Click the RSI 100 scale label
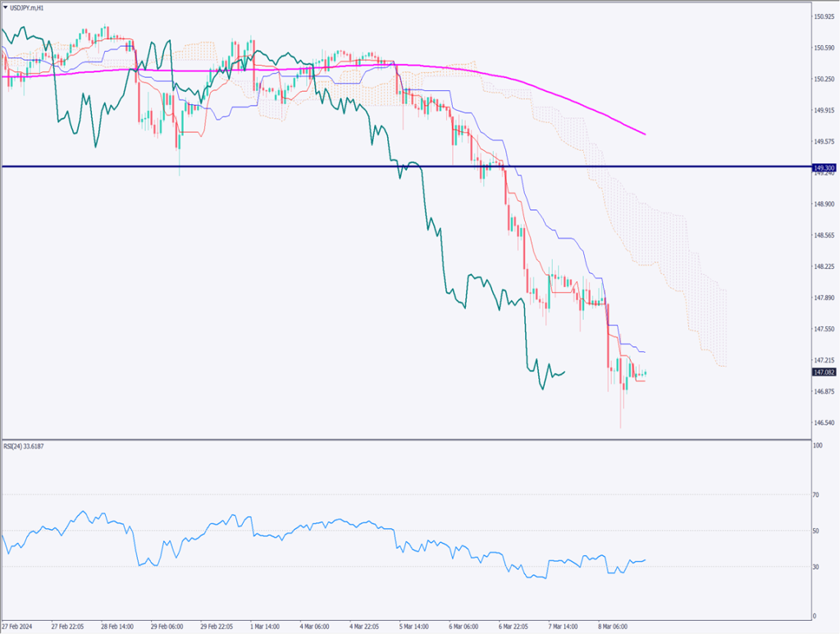This screenshot has width=840, height=634. pyautogui.click(x=818, y=445)
